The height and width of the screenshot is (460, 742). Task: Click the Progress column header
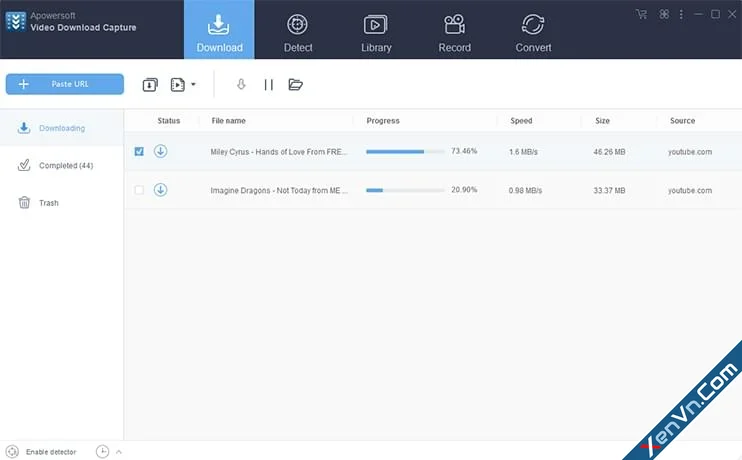coord(383,121)
